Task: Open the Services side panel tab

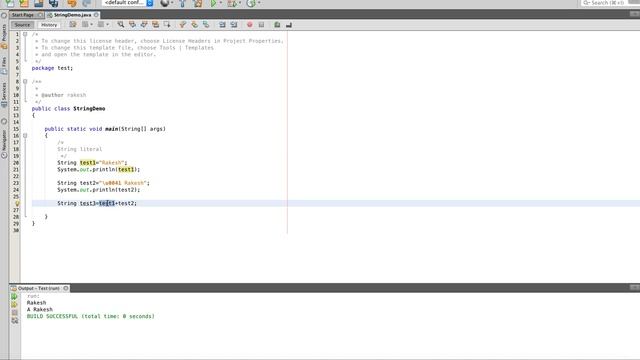Action: [4, 95]
